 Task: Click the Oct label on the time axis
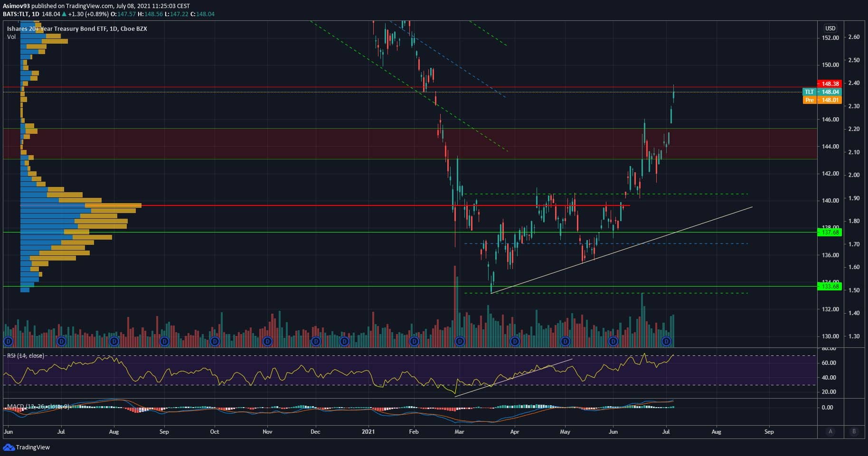tap(215, 432)
